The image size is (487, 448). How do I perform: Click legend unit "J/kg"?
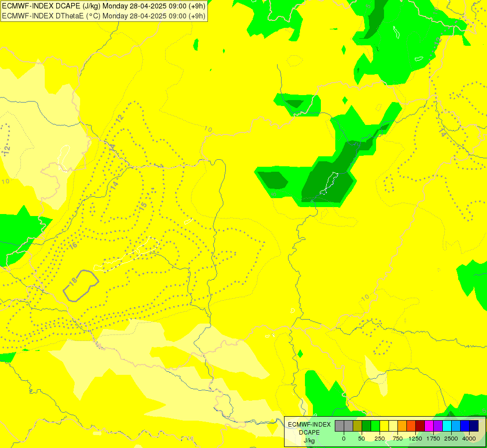pos(309,441)
